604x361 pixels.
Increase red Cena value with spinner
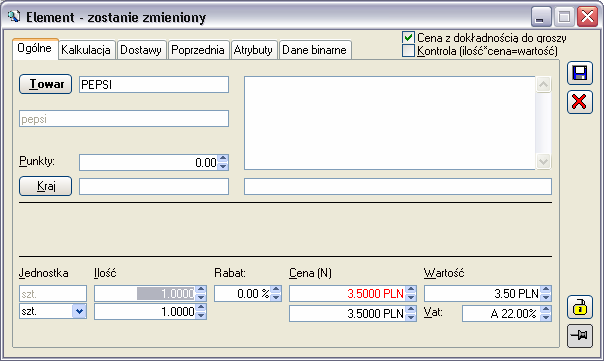(411, 289)
